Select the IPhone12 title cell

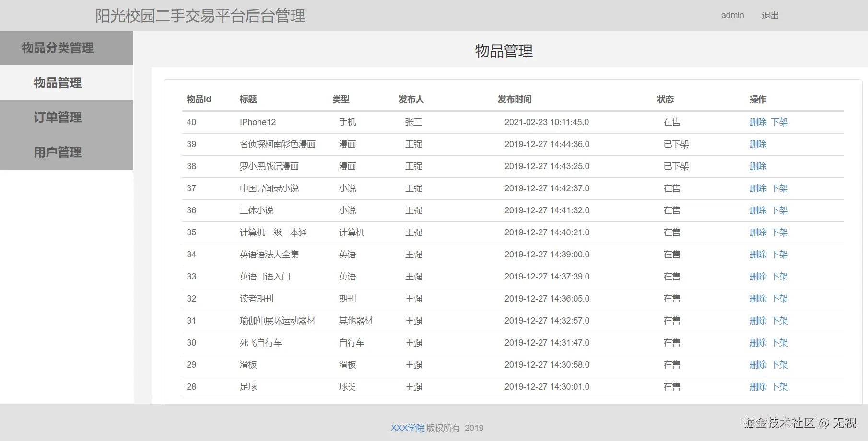pos(258,122)
